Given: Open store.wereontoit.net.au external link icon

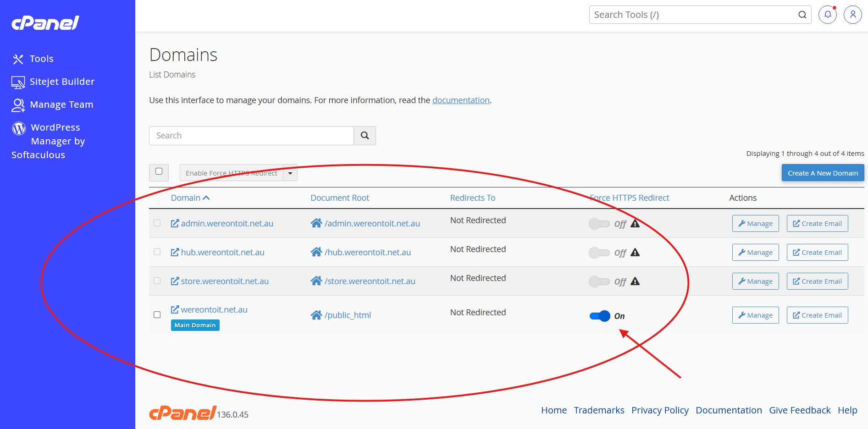Looking at the screenshot, I should tap(175, 281).
